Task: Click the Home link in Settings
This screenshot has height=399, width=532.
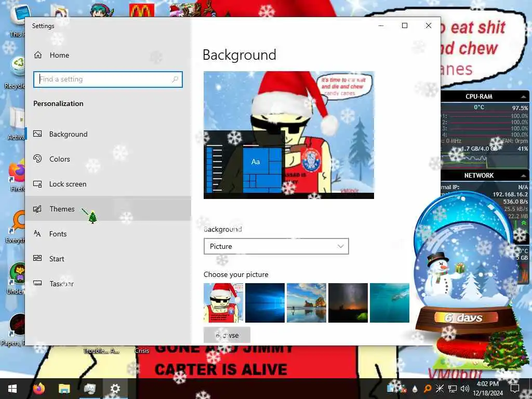Action: click(x=59, y=55)
